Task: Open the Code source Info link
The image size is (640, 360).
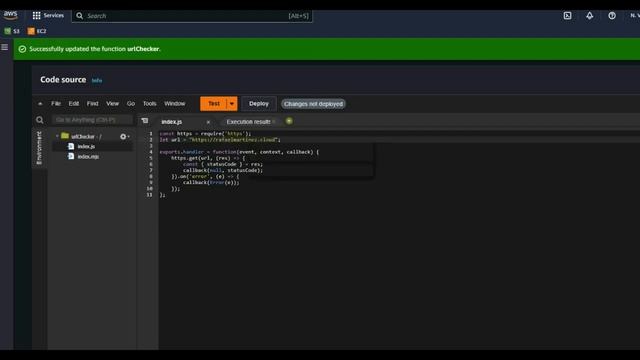Action: [97, 80]
